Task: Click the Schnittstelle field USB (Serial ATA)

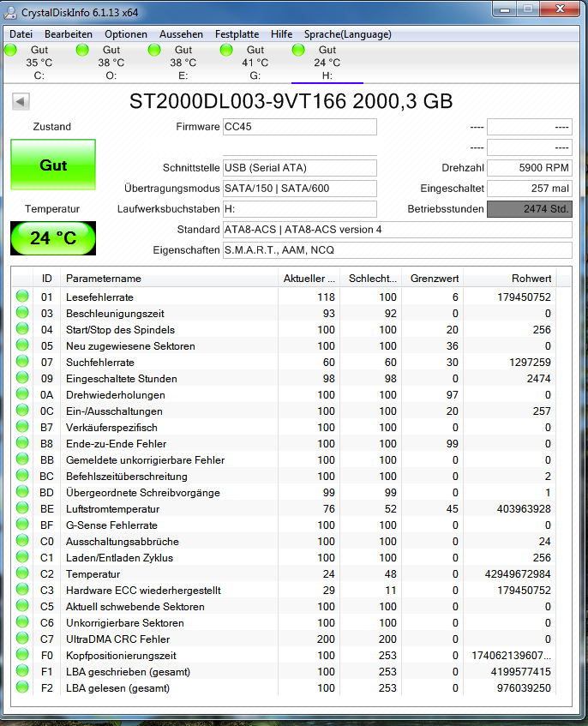Action: point(299,168)
